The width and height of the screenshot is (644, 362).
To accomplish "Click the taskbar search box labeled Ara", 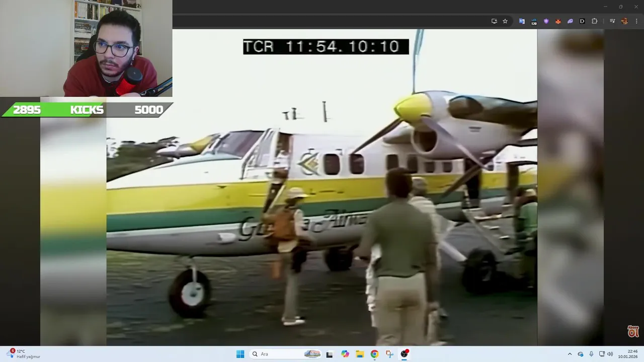I will point(286,354).
